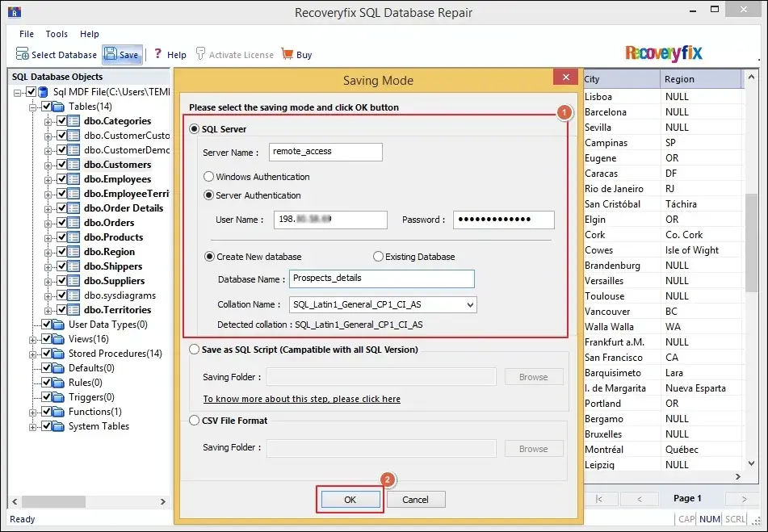Choose Server Authentication radio button
768x532 pixels.
point(208,195)
